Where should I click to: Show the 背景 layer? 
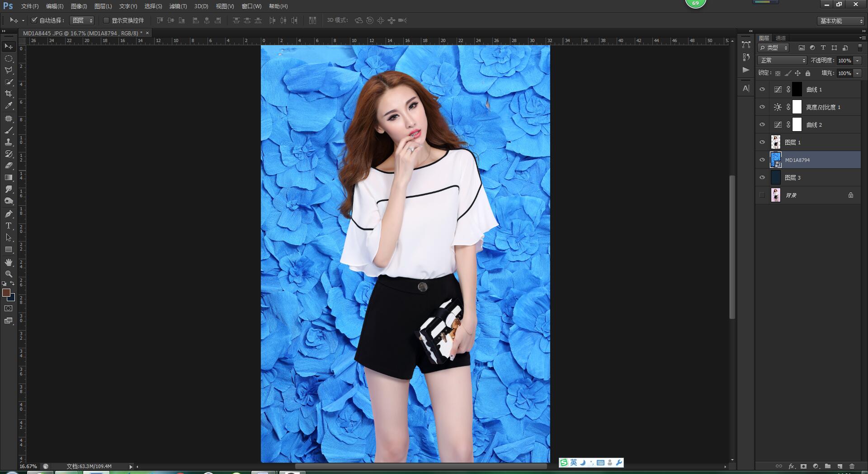tap(762, 195)
